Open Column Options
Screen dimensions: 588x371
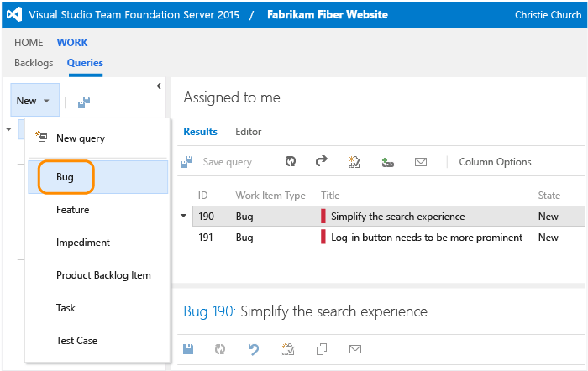point(495,161)
